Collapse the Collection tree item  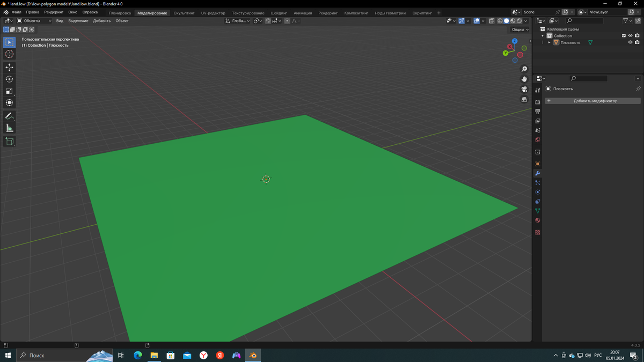543,36
